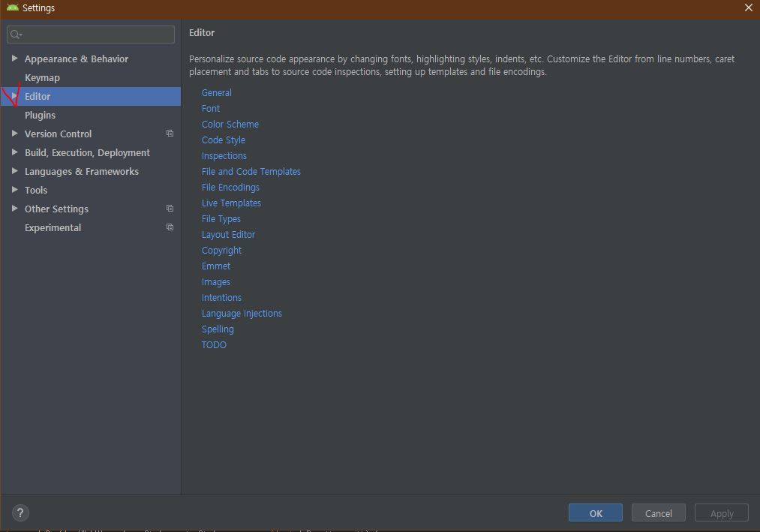Open the Images link
The height and width of the screenshot is (532, 760).
tap(216, 282)
